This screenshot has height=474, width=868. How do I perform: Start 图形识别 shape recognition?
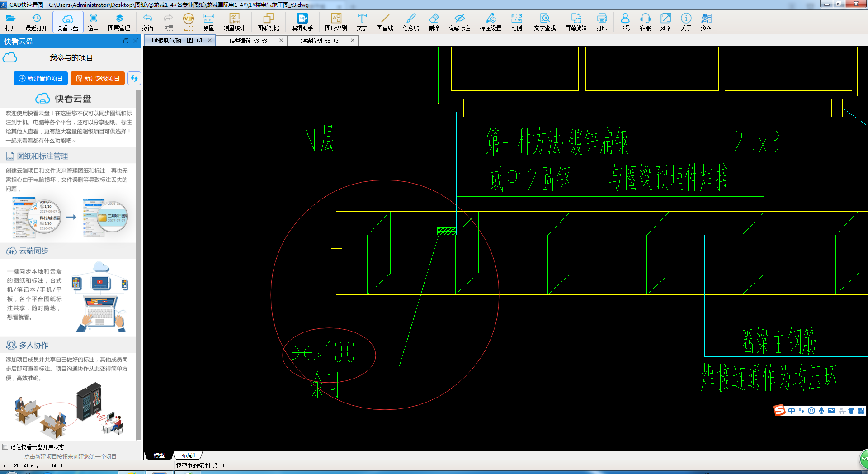pyautogui.click(x=336, y=22)
